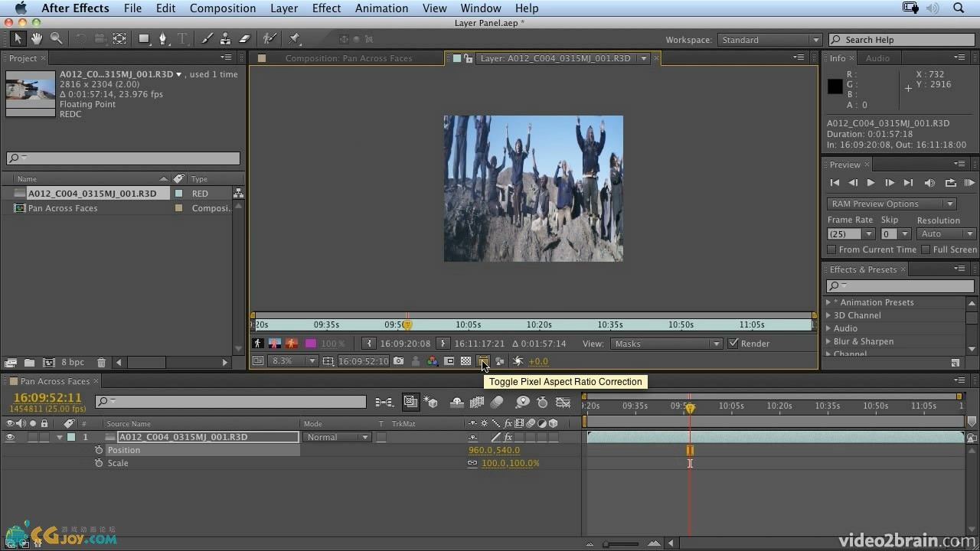Step to next frame in Preview
Screen dimensions: 980x551
tap(890, 183)
